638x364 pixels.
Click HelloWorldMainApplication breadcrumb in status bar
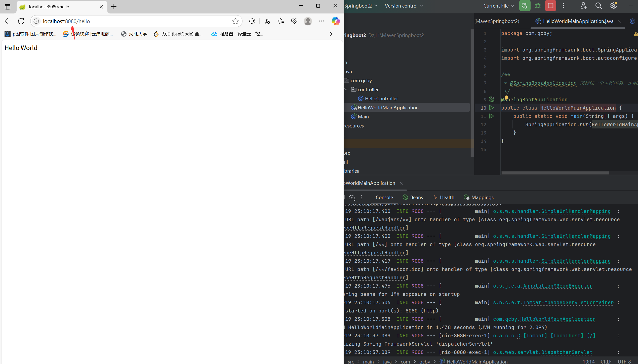click(x=474, y=361)
